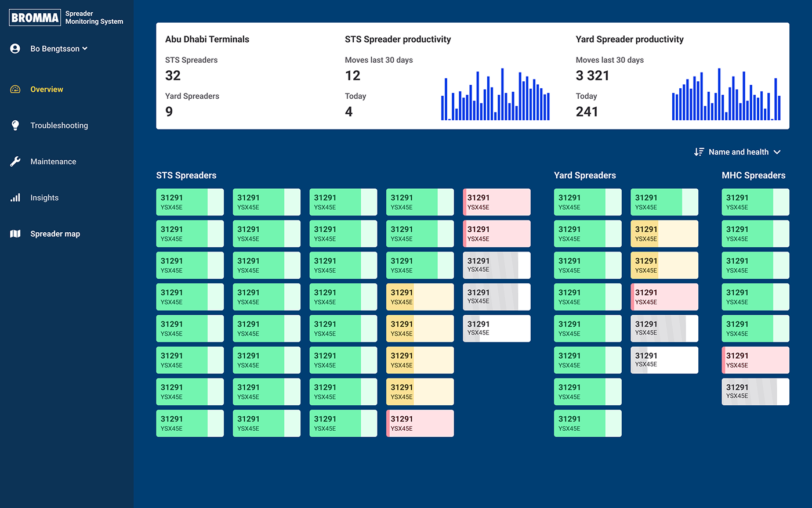Click the Overview dashboard gauge icon
Image resolution: width=812 pixels, height=508 pixels.
[15, 89]
